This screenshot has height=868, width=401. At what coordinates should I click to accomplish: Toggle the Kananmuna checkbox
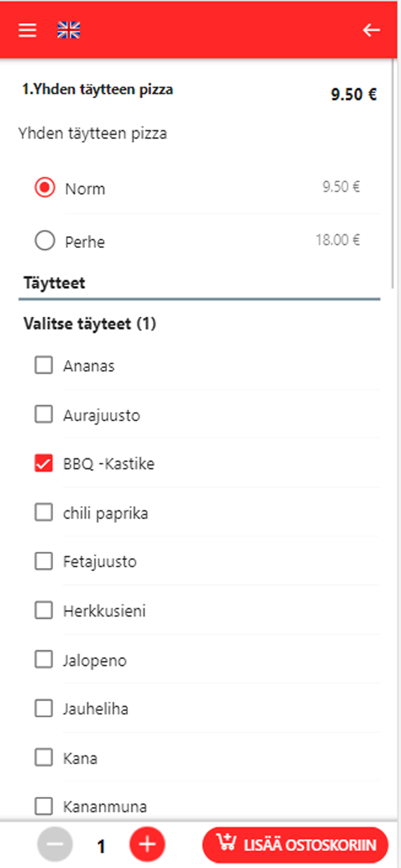coord(44,806)
